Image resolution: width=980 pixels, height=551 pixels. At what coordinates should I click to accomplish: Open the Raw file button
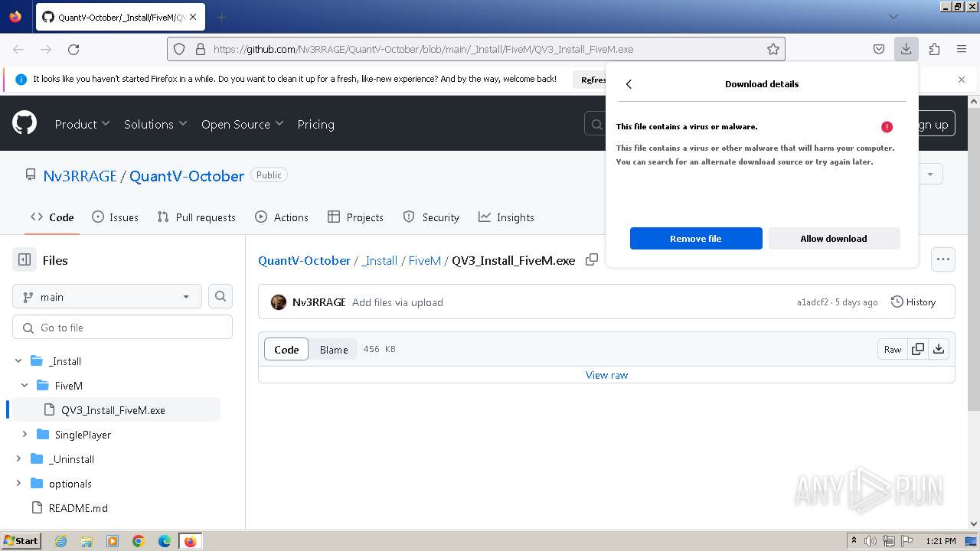click(893, 349)
